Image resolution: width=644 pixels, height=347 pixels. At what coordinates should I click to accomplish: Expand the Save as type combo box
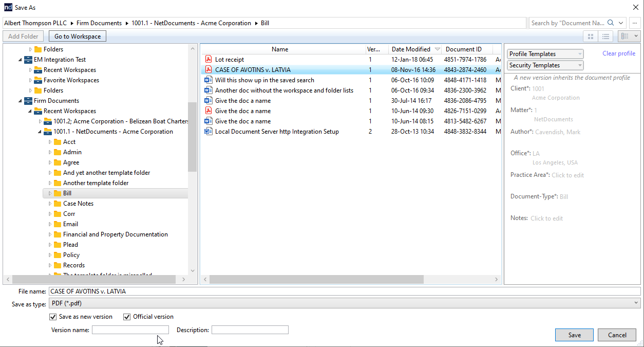point(344,304)
